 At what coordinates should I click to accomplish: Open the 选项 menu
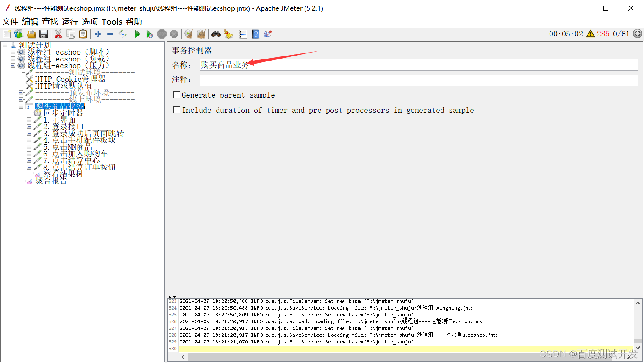[90, 22]
